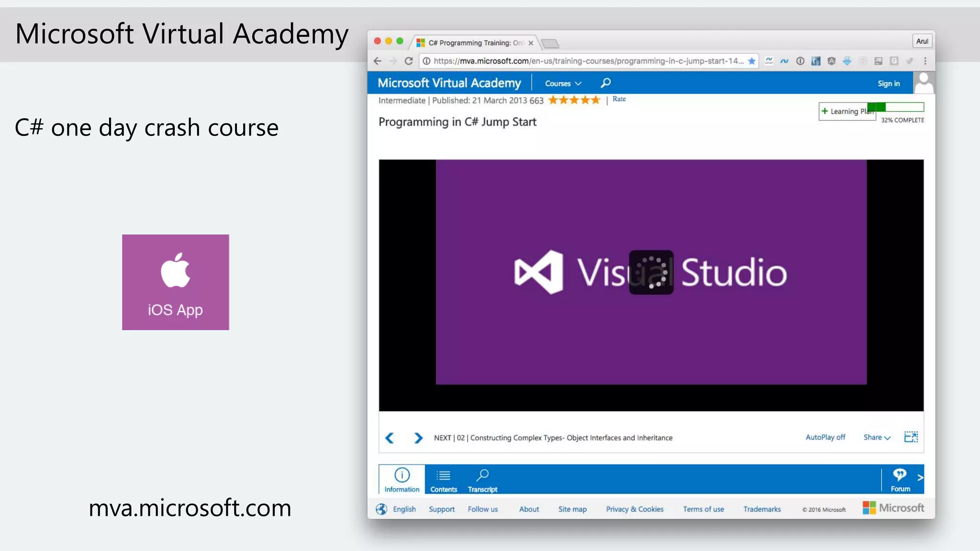Screen dimensions: 980x551
Task: Open the About footer link
Action: (x=529, y=509)
